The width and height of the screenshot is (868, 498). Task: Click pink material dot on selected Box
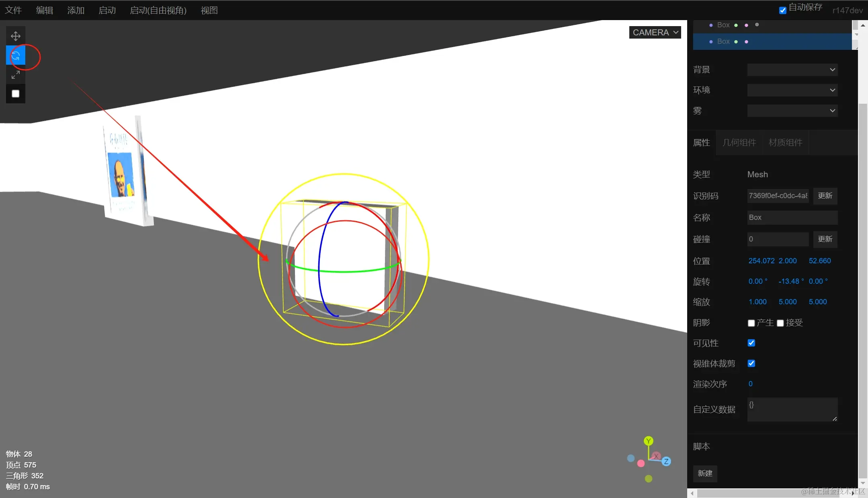(746, 42)
